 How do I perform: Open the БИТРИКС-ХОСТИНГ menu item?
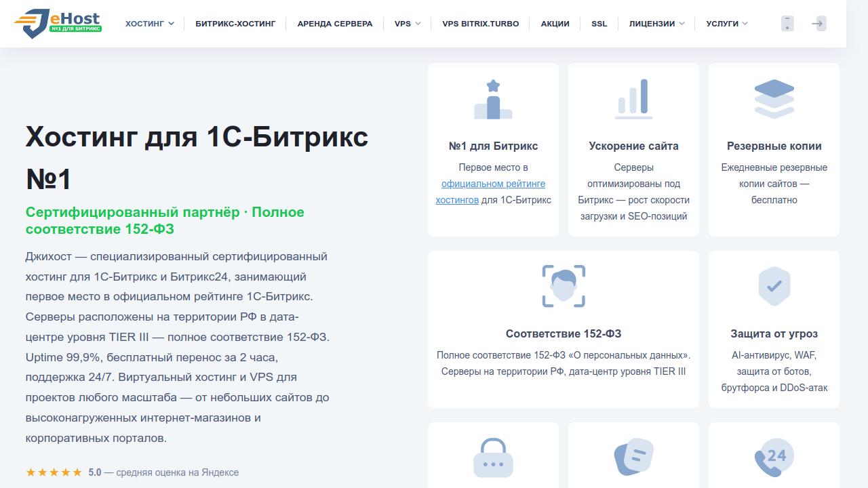click(x=235, y=23)
